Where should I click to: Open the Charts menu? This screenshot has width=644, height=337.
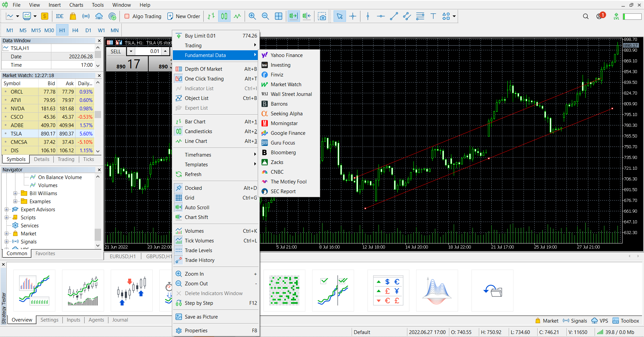click(x=76, y=5)
